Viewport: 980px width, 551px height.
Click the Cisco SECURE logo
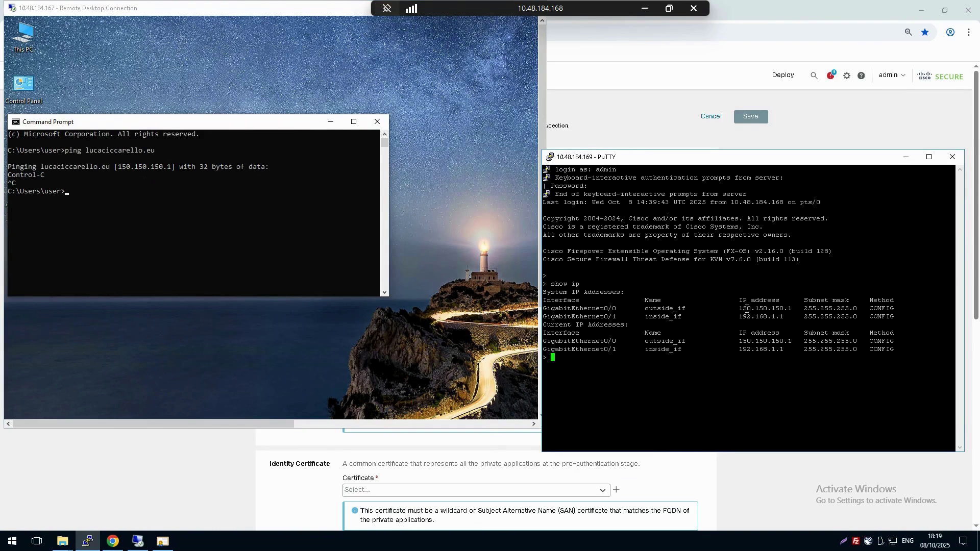coord(940,76)
